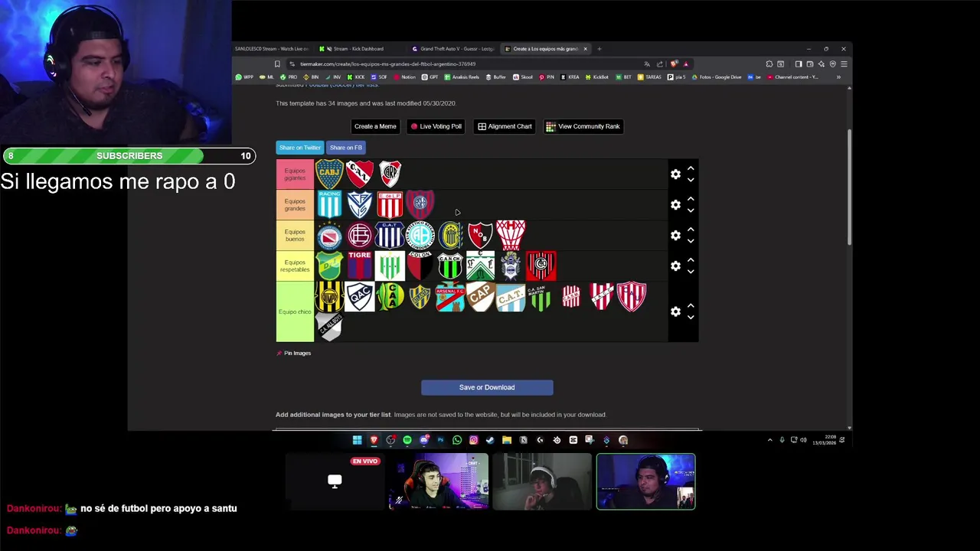Open the Brave Shields icon
The image size is (980, 551).
coord(674,64)
